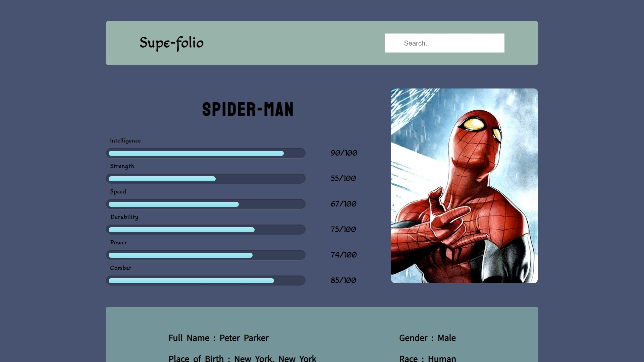Click inside the Search input field
Viewport: 644px width, 362px height.
444,43
